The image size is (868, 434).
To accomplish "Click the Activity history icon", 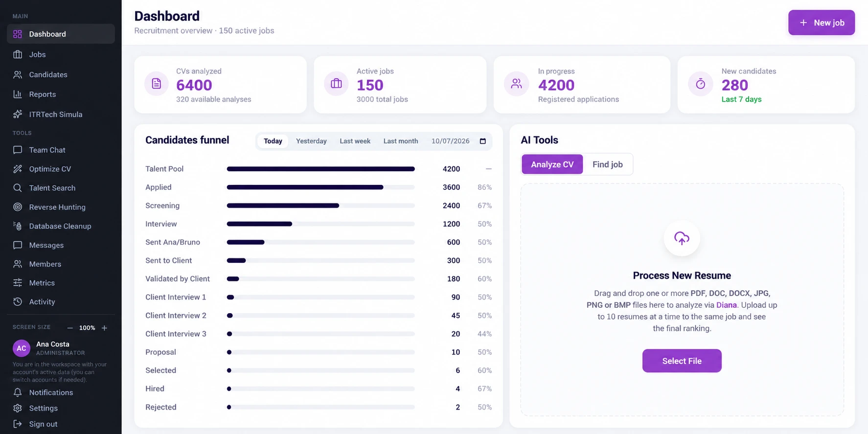I will [x=18, y=302].
